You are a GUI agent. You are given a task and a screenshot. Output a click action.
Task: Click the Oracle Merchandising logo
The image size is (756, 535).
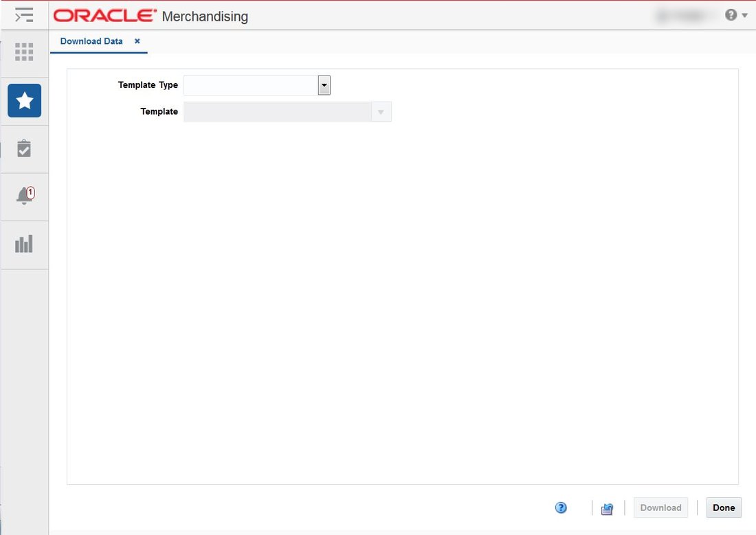pyautogui.click(x=151, y=16)
